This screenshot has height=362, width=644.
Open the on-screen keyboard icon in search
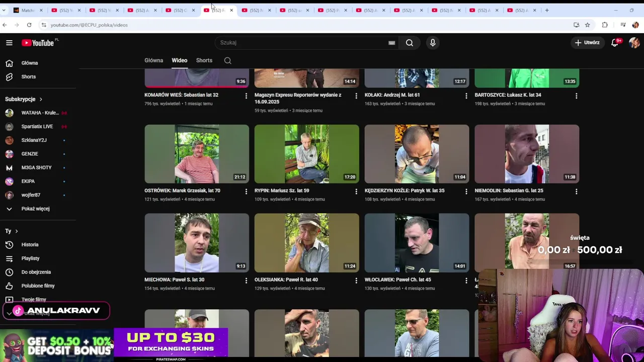pos(391,43)
